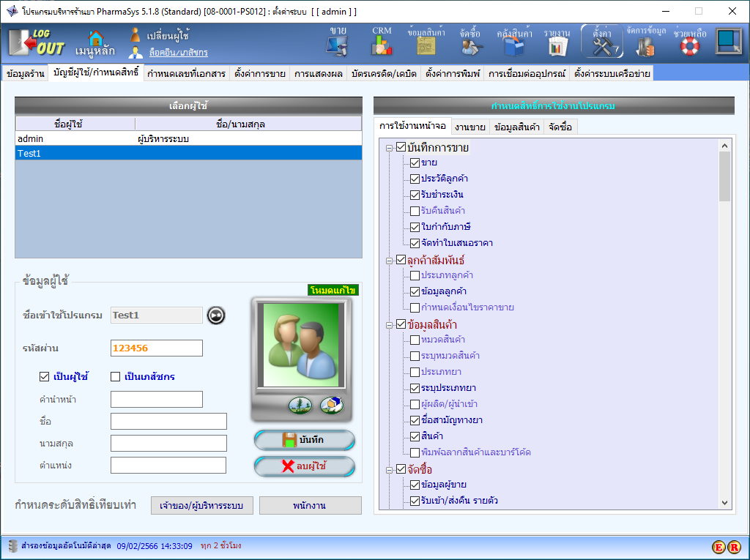Open the คลังสินค้า warehouse toolbar icon
750x560 pixels.
[x=514, y=46]
